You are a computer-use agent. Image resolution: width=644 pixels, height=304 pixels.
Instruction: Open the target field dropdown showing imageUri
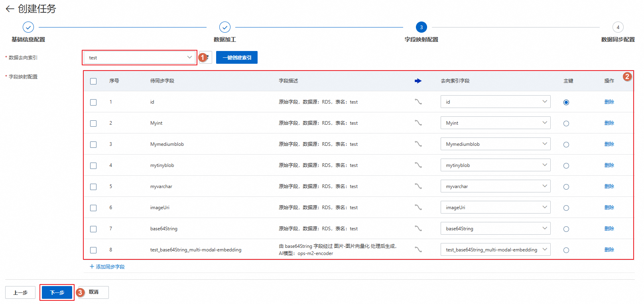click(x=495, y=207)
